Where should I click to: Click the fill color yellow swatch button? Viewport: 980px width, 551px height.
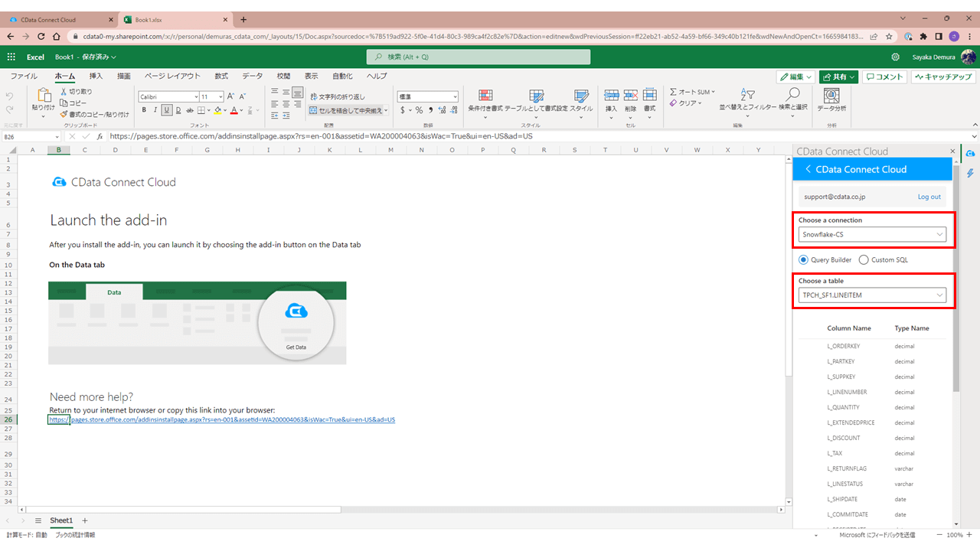pos(217,110)
